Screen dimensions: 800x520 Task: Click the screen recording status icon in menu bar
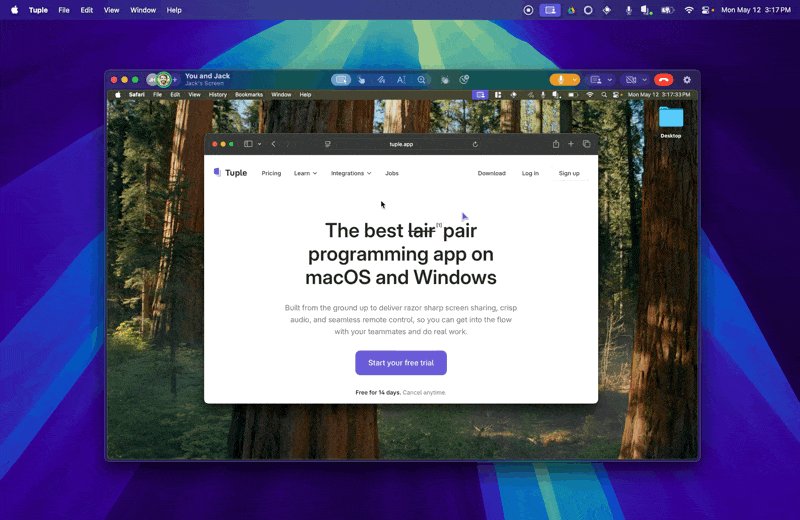coord(529,10)
